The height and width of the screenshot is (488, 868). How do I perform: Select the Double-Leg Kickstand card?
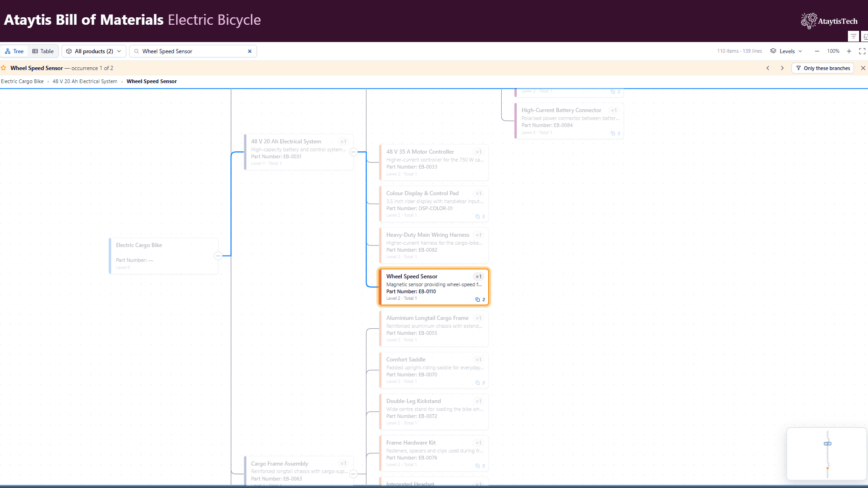click(x=434, y=412)
